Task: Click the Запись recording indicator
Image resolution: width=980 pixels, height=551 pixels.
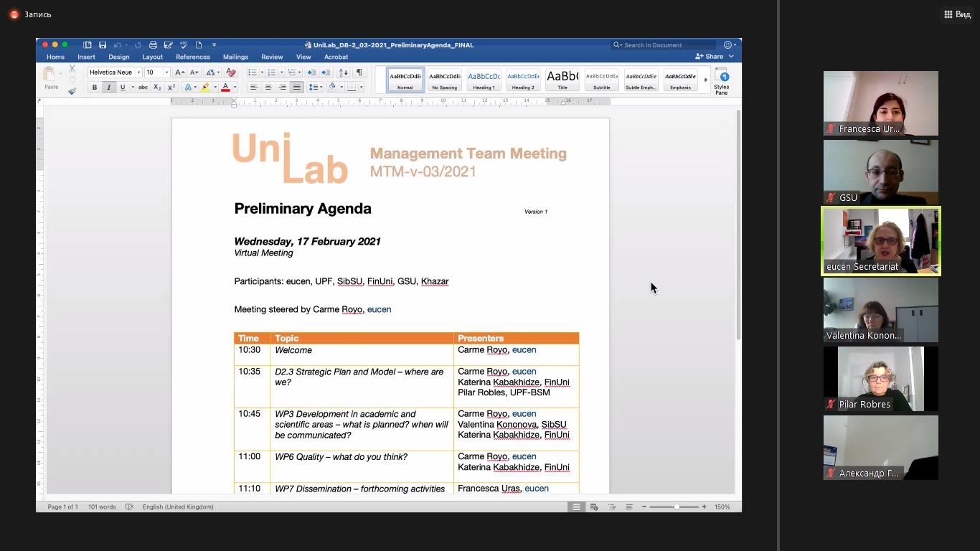Action: pos(30,14)
